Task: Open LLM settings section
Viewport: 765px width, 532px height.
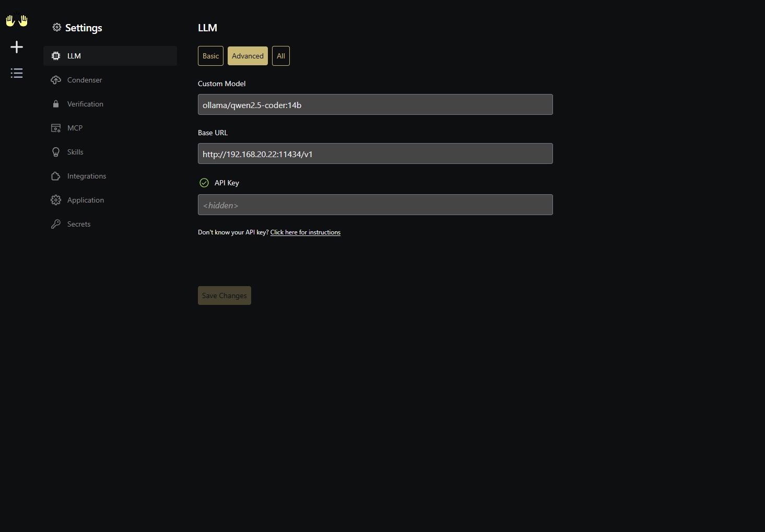Action: coord(110,56)
